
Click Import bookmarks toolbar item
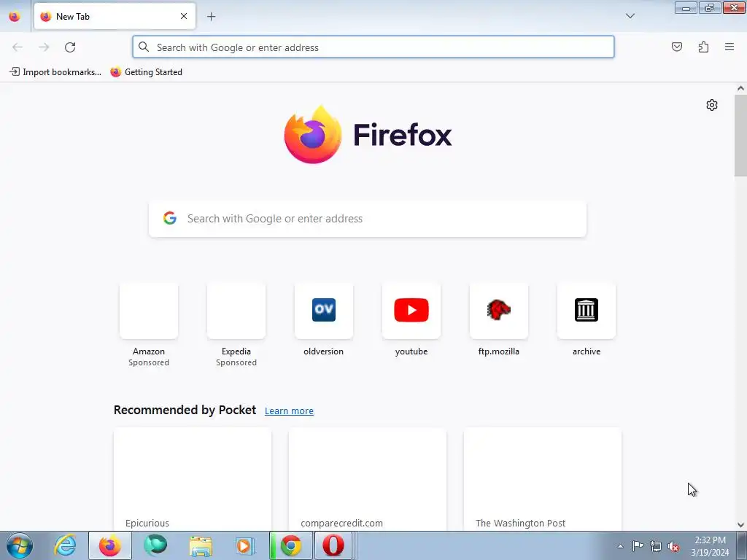click(55, 72)
